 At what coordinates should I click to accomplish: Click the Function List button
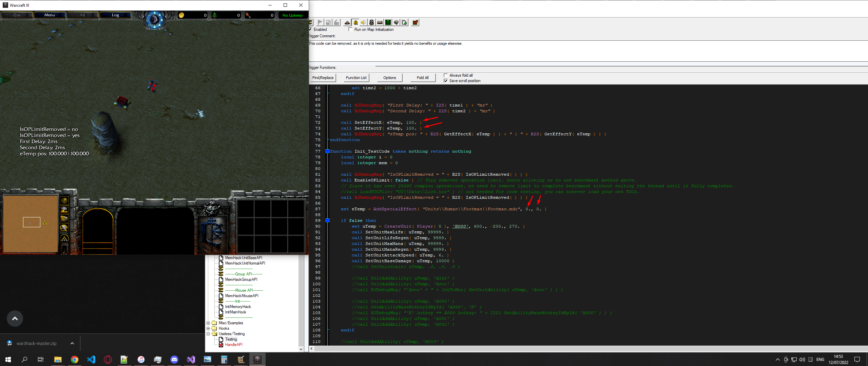coord(356,78)
